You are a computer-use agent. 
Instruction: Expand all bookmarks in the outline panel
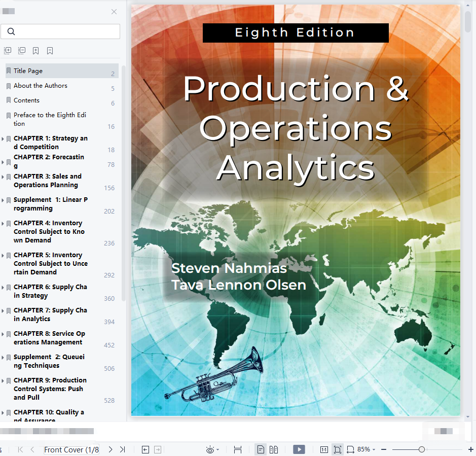[8, 50]
